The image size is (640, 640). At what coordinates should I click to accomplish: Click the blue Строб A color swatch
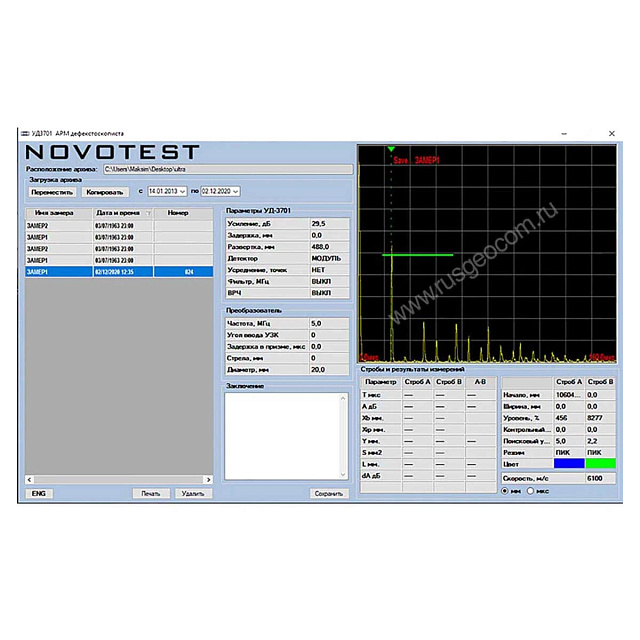coord(567,464)
